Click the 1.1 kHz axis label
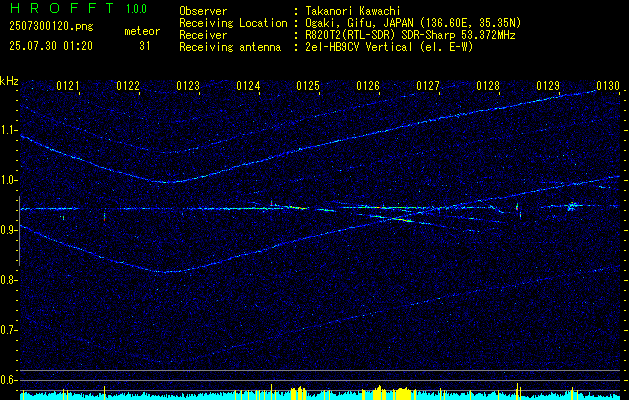 click(9, 131)
